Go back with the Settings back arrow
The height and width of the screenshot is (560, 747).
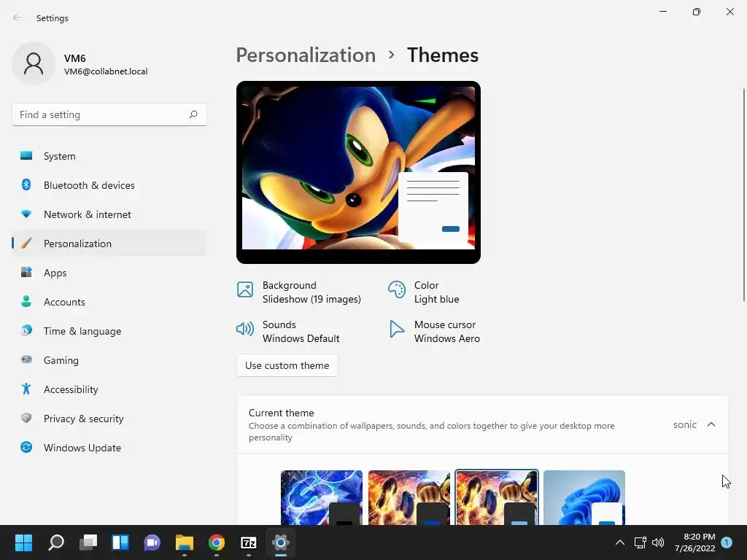point(18,17)
